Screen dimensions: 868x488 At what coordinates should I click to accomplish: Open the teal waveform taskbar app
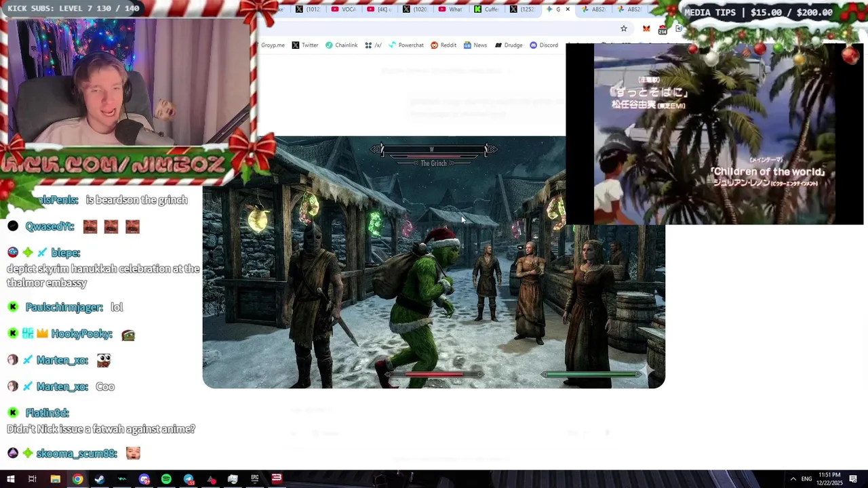click(x=122, y=479)
